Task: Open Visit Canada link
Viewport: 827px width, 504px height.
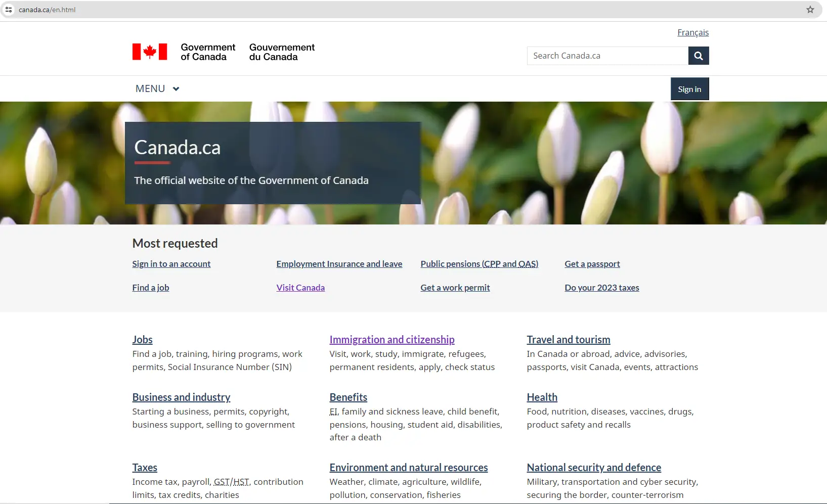Action: click(x=300, y=288)
